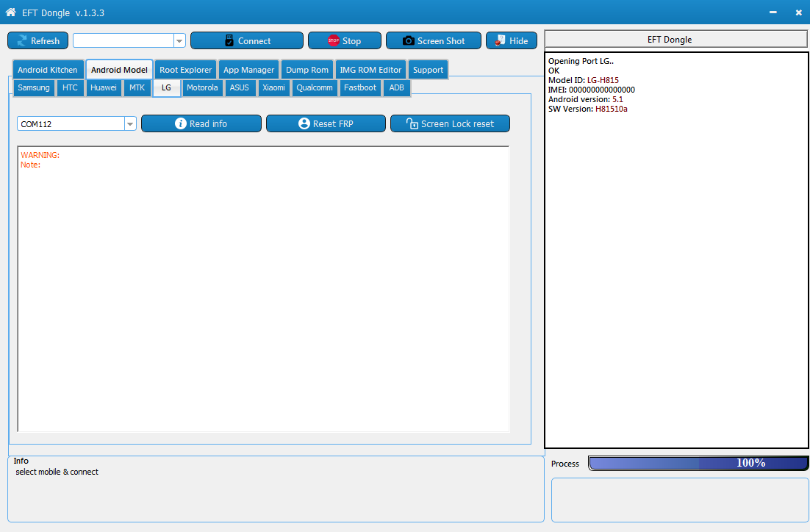Expand the COM112 port dropdown
Screen dimensions: 810x532
click(x=130, y=124)
